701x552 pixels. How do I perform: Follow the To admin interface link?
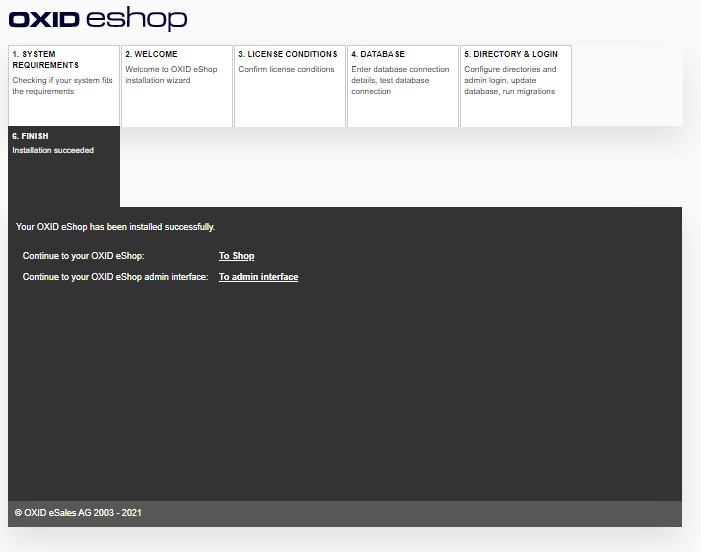[x=258, y=277]
